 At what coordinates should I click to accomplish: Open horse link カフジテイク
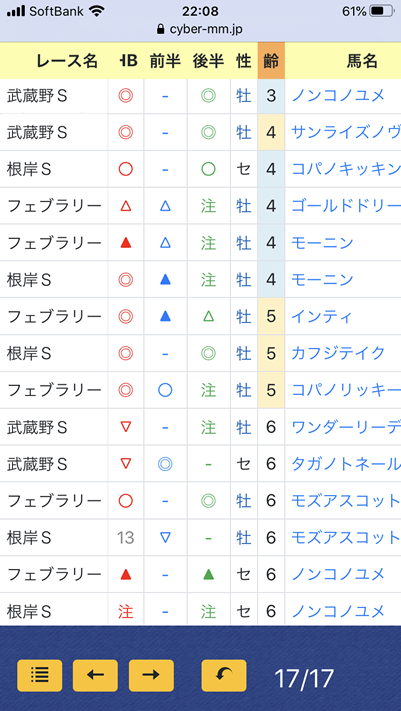tap(338, 353)
